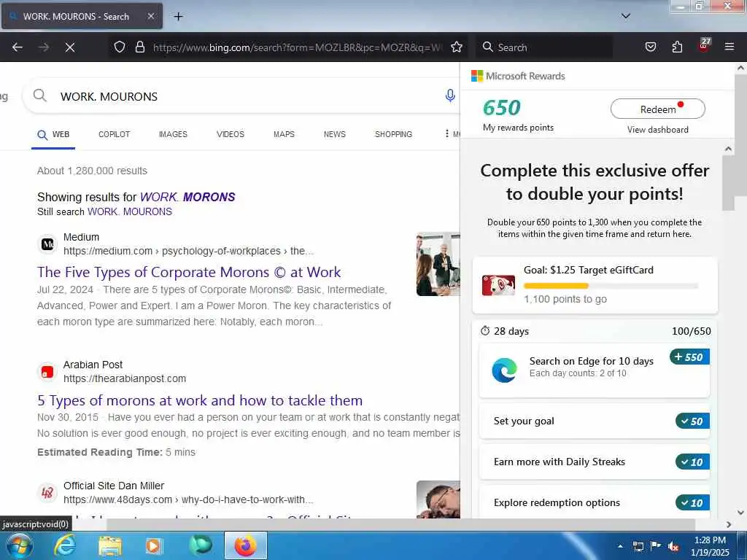The image size is (747, 560).
Task: Click the Arabian Post favicon
Action: coord(47,372)
